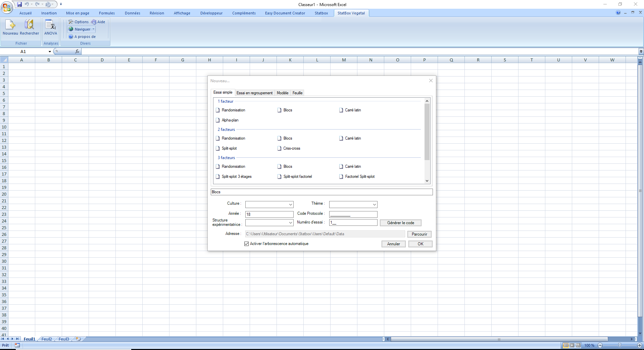Click the design list scroll down arrow
The height and width of the screenshot is (350, 644).
[427, 181]
